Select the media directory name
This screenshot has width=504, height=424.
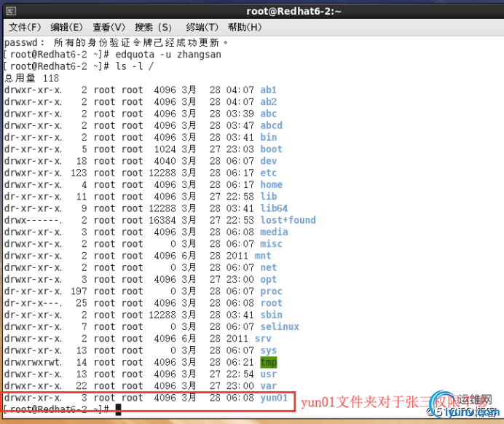[274, 232]
